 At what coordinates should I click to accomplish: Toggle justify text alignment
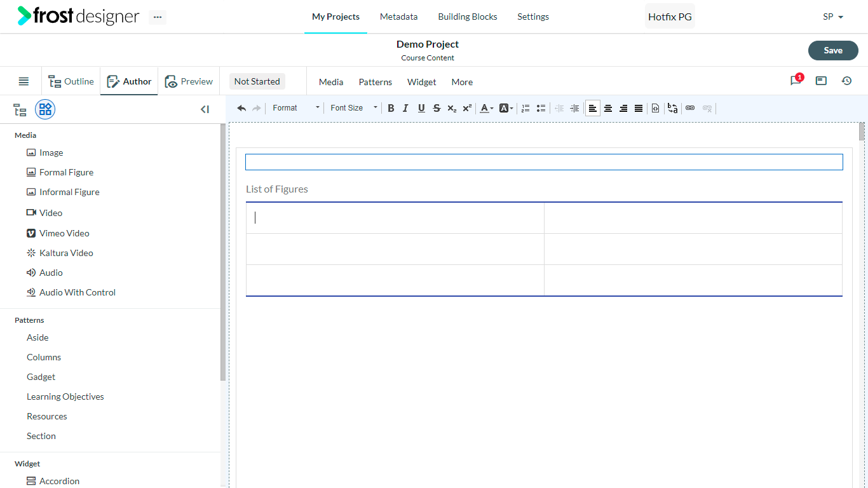coord(639,108)
